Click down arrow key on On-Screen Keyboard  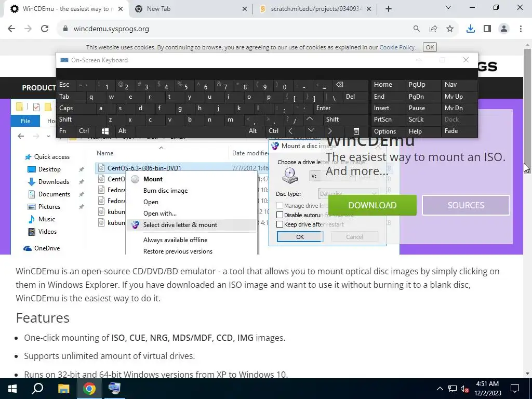pyautogui.click(x=311, y=130)
